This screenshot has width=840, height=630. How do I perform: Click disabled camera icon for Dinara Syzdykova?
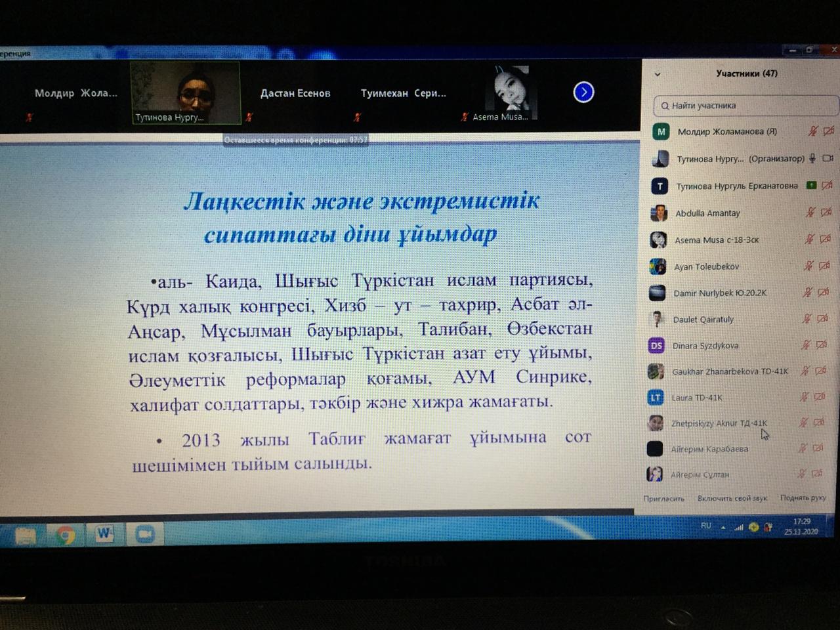(821, 345)
